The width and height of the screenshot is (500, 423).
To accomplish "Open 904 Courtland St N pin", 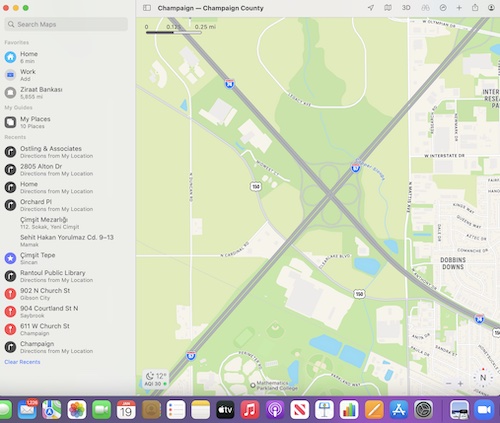I will click(67, 311).
